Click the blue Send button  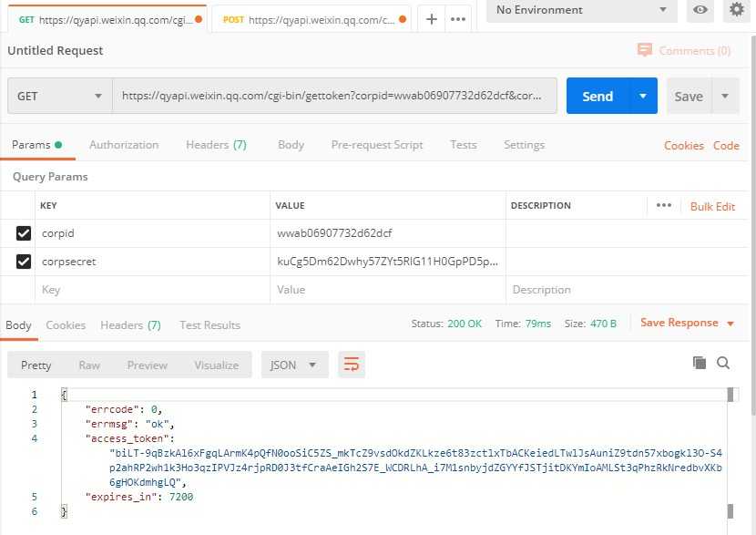pos(598,96)
